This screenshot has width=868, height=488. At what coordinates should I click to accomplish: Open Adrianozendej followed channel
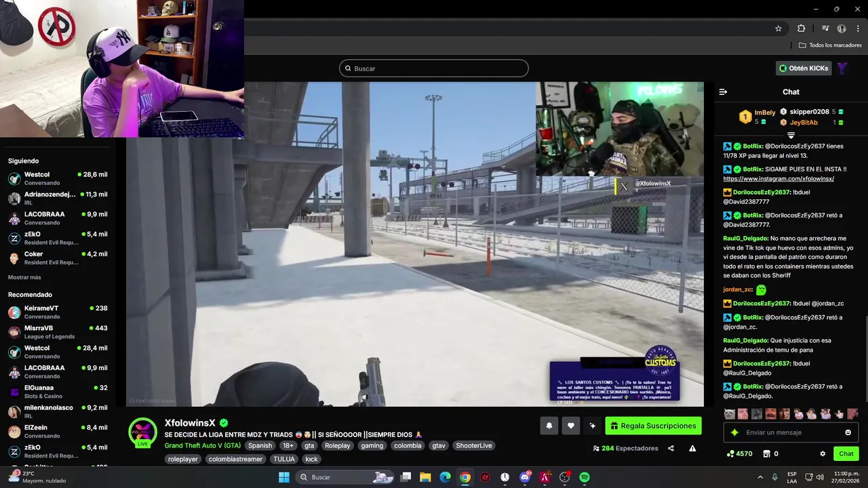click(58, 198)
